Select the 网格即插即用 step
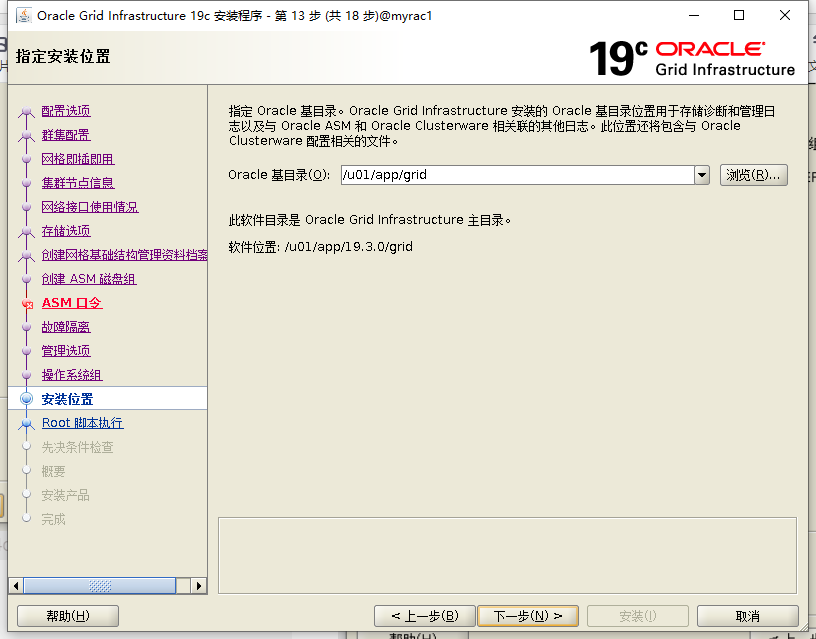This screenshot has width=816, height=639. tap(78, 159)
